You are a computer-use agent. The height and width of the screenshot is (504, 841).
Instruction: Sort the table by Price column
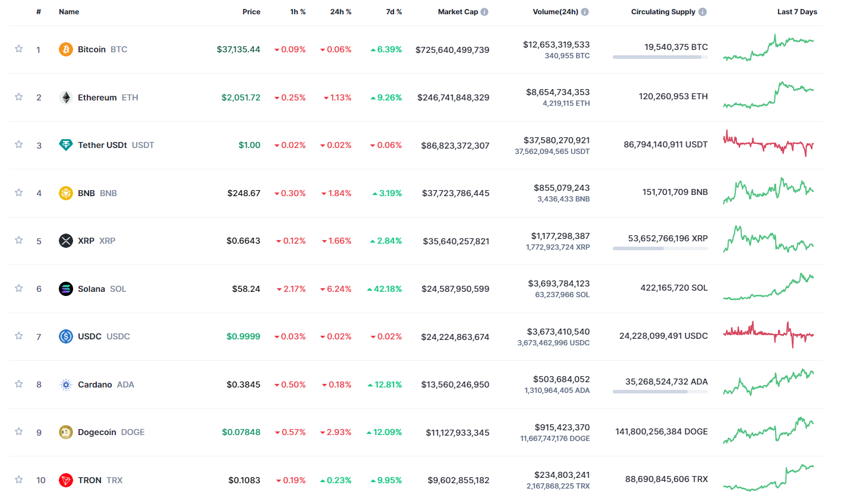click(x=251, y=12)
